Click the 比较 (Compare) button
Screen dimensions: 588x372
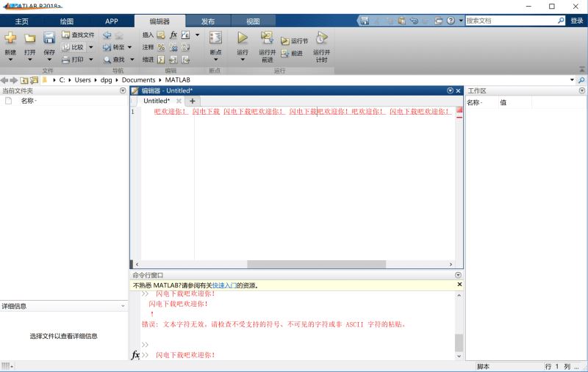[x=73, y=47]
